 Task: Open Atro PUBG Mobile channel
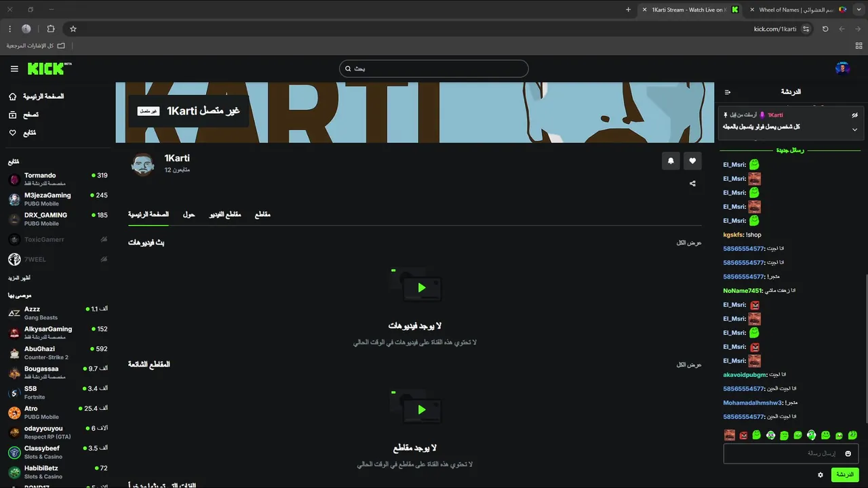[58, 412]
